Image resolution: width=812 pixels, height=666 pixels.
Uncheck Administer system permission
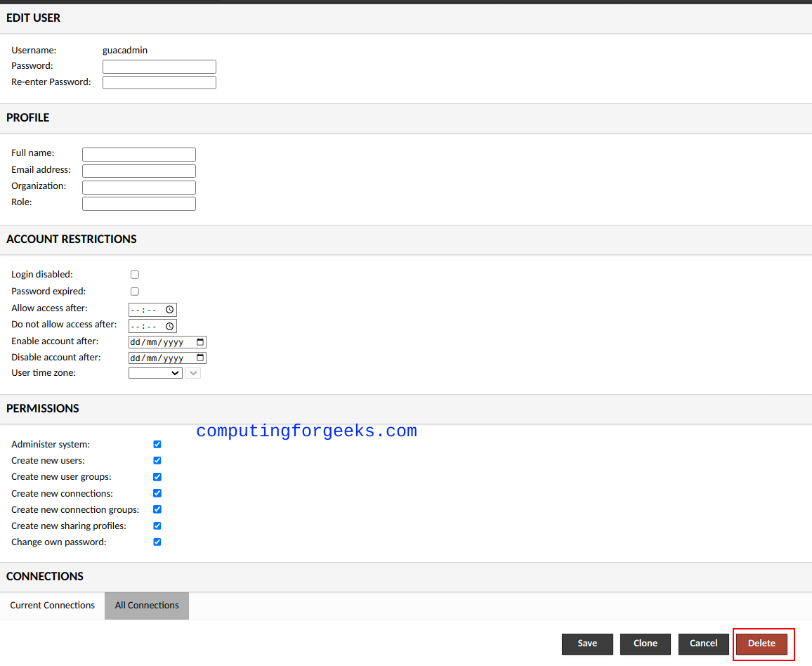157,445
